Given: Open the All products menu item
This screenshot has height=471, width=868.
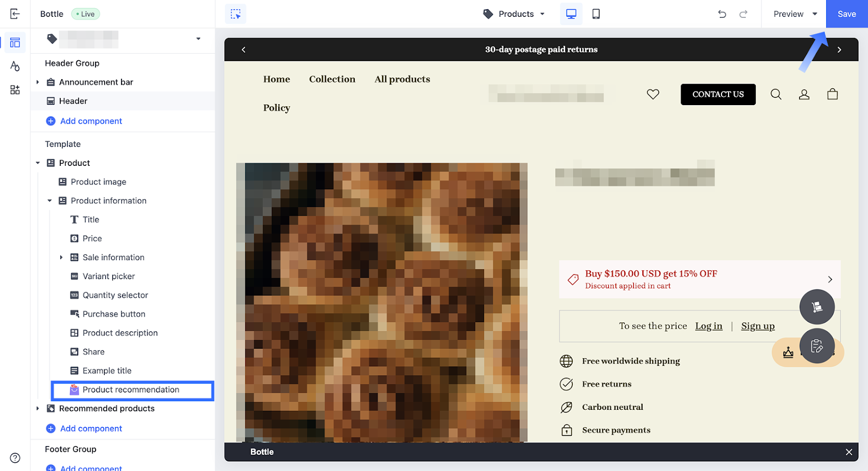Looking at the screenshot, I should point(402,80).
